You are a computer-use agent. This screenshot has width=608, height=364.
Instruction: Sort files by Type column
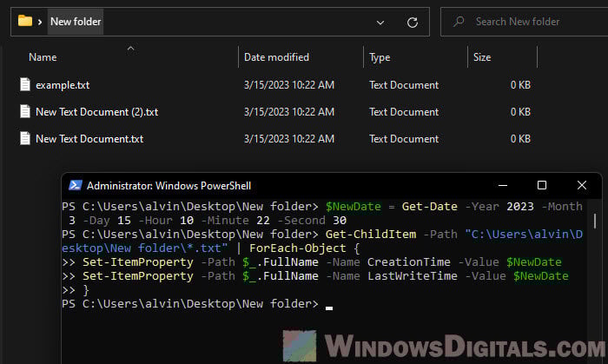(x=380, y=57)
